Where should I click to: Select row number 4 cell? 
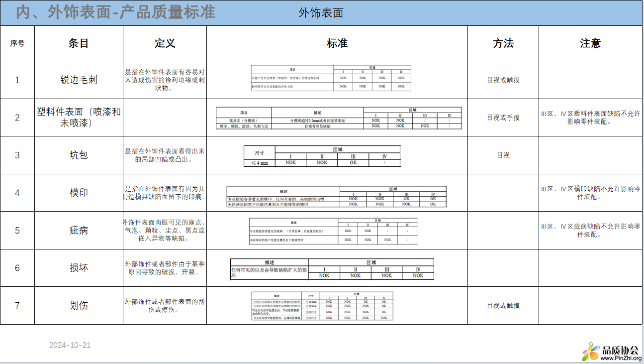[17, 193]
